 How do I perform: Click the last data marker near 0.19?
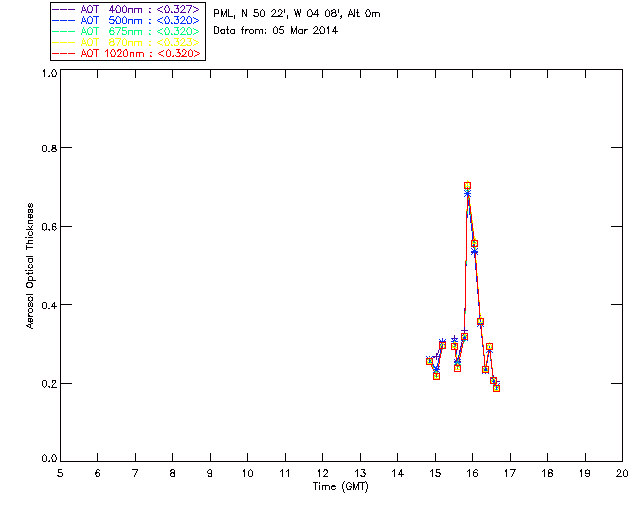(496, 388)
